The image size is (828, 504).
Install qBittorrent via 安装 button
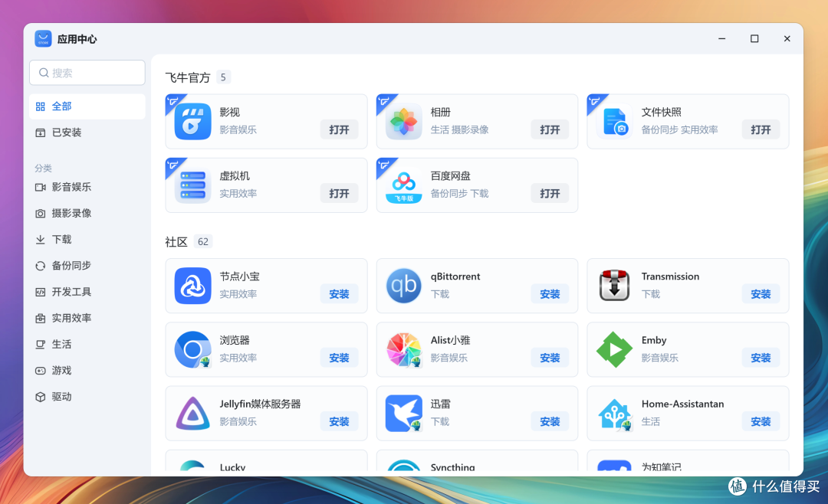click(550, 294)
